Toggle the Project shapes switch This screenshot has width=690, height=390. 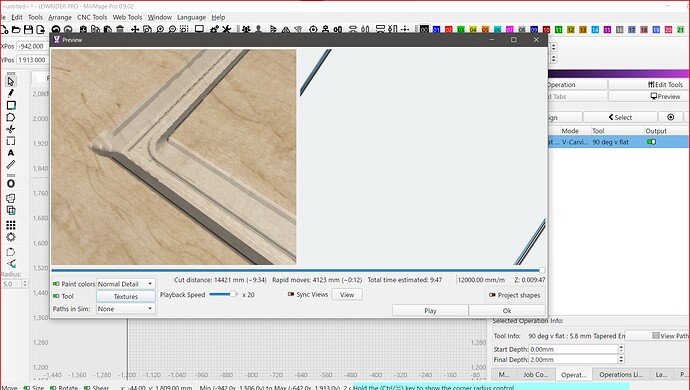(x=492, y=295)
